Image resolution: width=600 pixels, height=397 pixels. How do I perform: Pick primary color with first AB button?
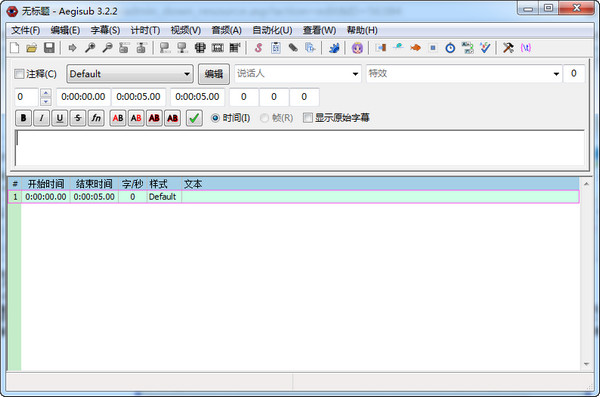coord(118,118)
